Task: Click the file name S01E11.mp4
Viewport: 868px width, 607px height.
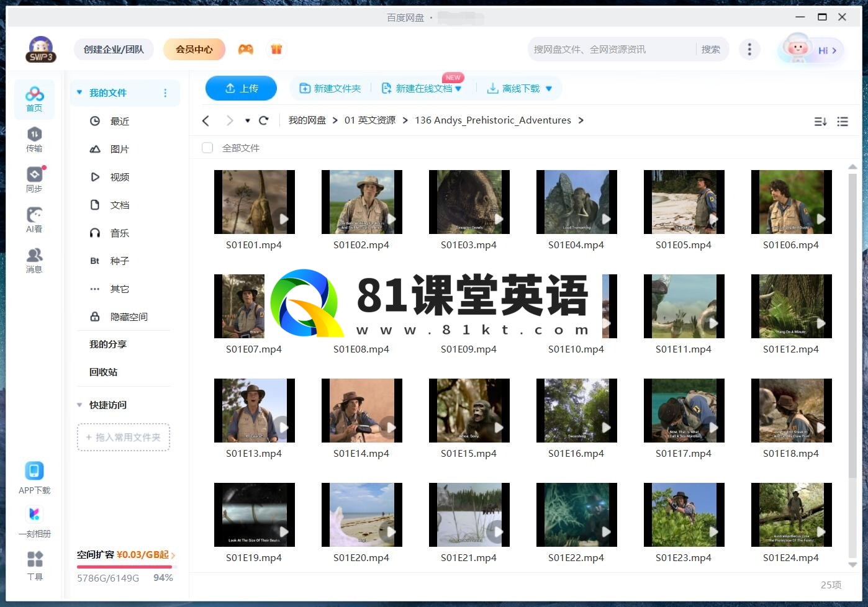Action: point(684,349)
